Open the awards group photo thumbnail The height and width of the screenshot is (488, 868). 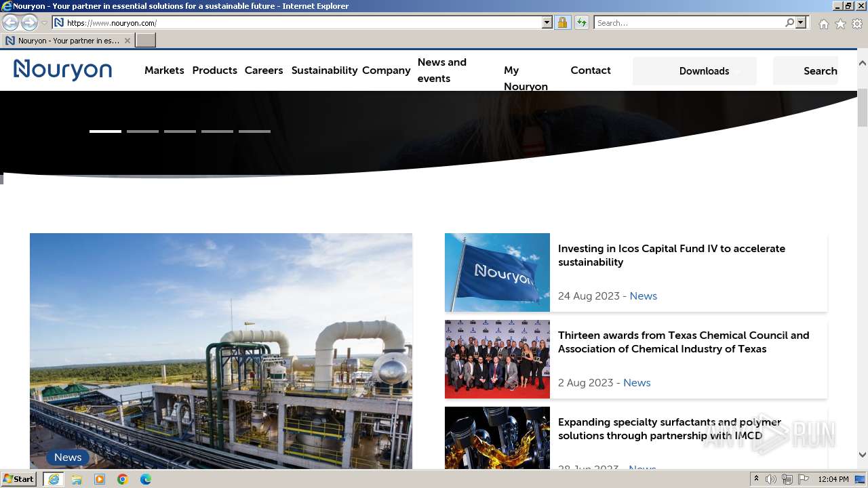tap(497, 359)
